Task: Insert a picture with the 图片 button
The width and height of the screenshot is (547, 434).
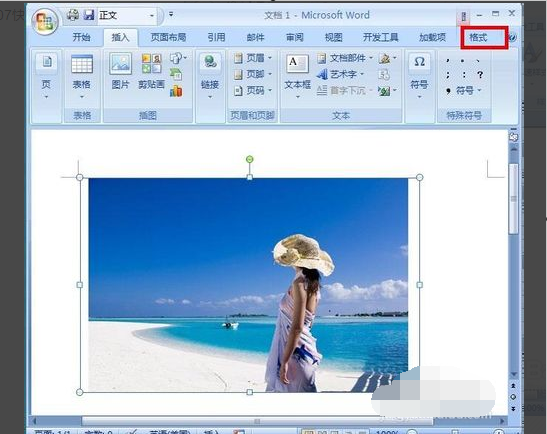Action: [x=120, y=72]
